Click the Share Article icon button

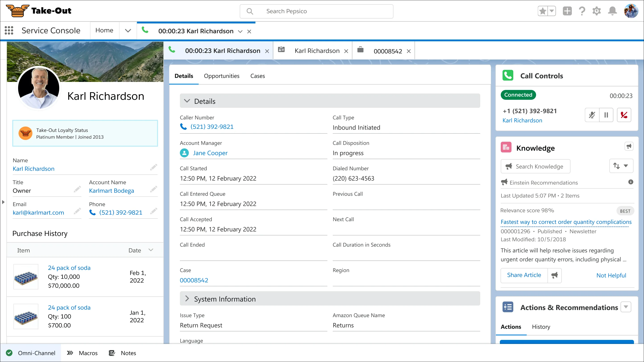[554, 275]
